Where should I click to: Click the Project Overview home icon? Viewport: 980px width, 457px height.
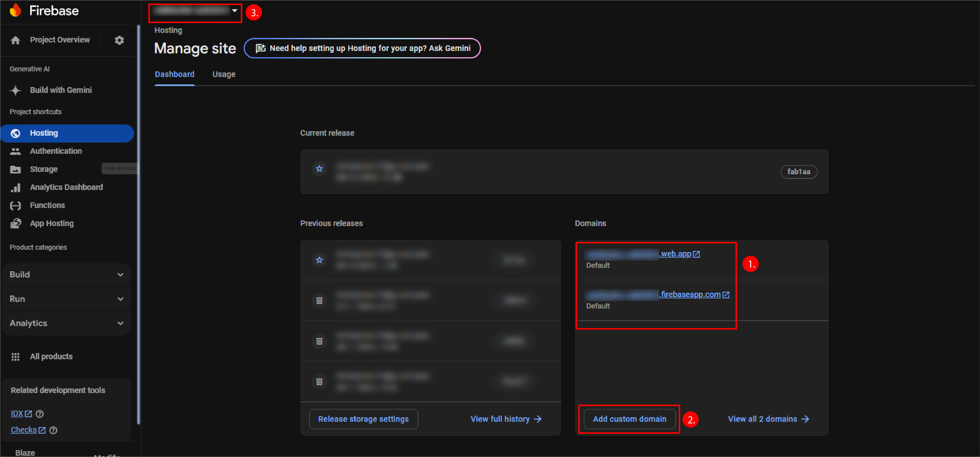click(x=15, y=40)
